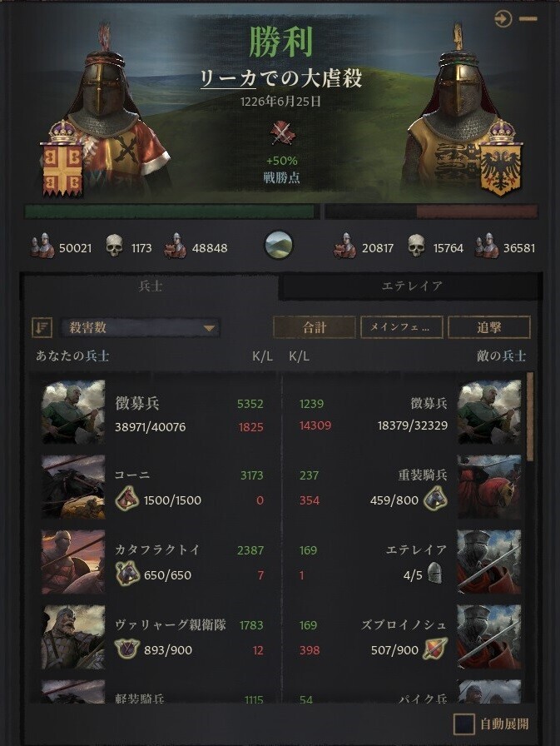Image resolution: width=560 pixels, height=746 pixels.
Task: Switch to the エテレイア tab
Action: click(x=412, y=286)
